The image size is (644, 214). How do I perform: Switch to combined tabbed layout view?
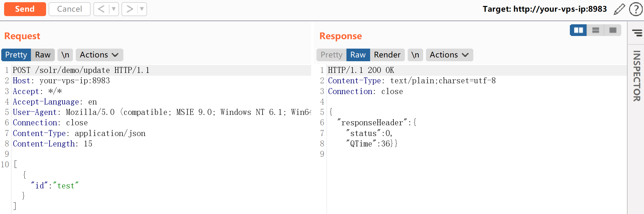613,30
